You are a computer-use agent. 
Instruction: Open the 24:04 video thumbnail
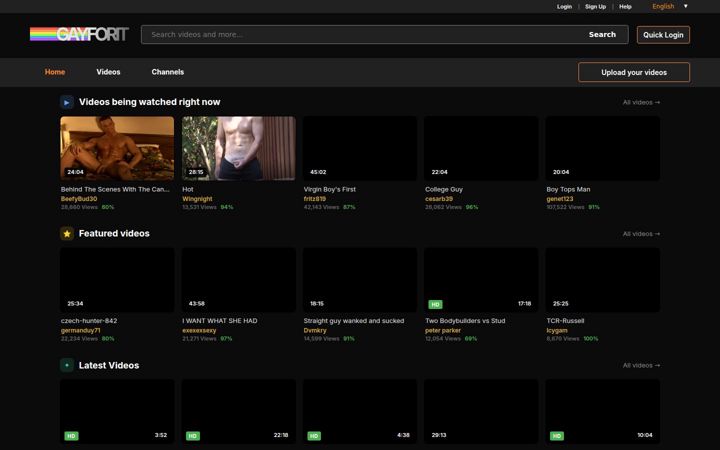117,148
